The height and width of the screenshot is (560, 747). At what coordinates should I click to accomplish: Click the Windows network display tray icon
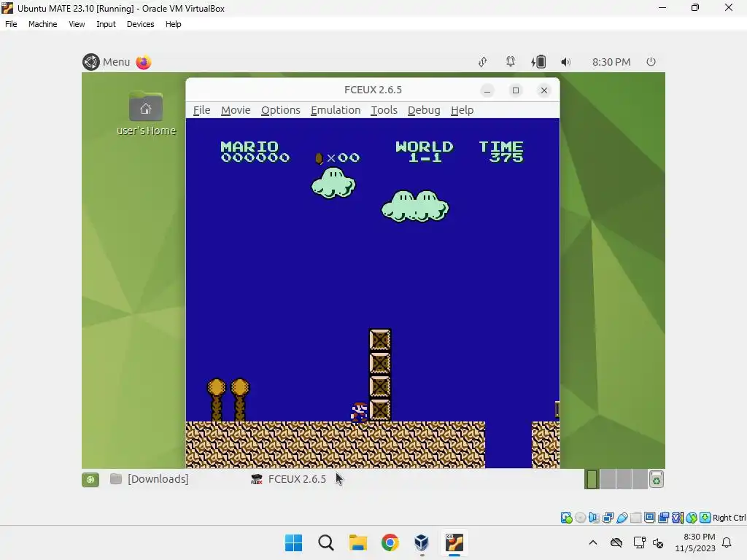pyautogui.click(x=639, y=542)
